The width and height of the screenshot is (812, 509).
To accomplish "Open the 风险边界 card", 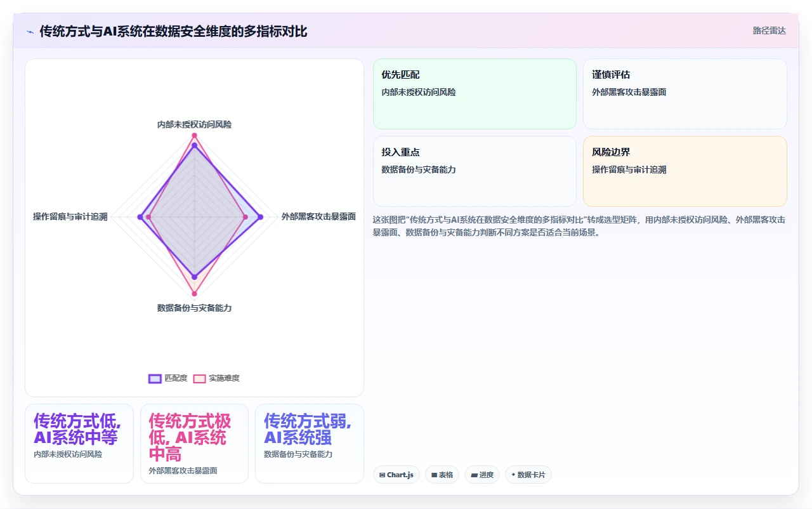I will pos(685,171).
